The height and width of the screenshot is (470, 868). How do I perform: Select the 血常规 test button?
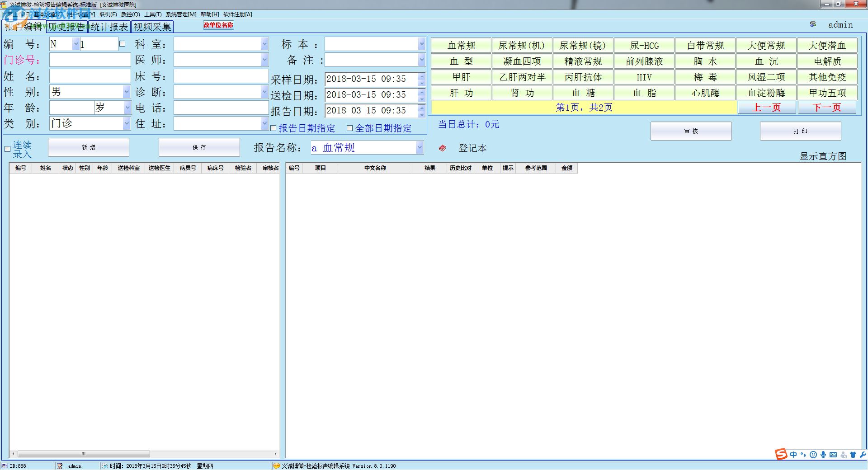(461, 45)
